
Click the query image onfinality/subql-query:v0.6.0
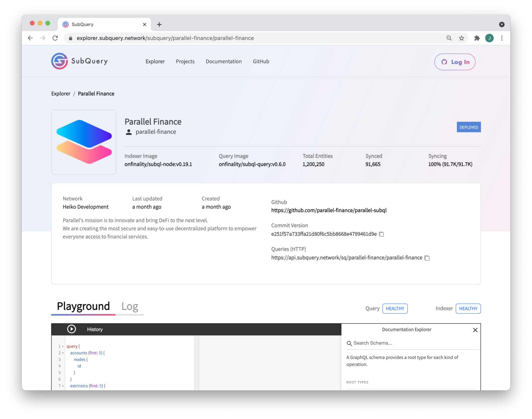252,164
